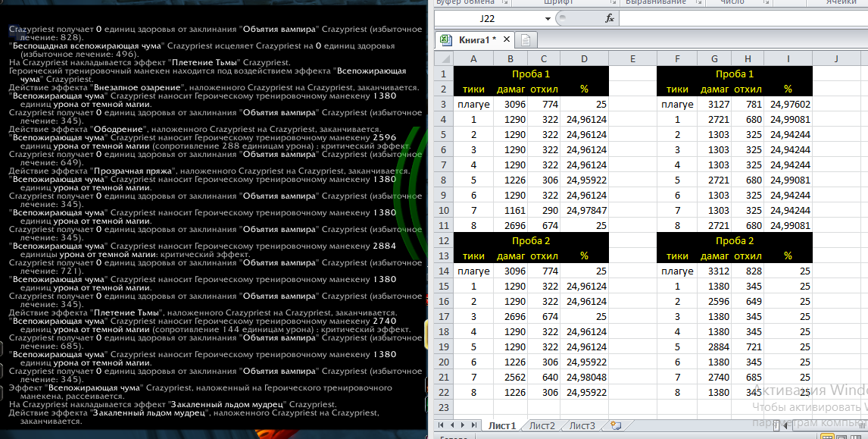Click the Excel cell containing 721
The height and width of the screenshot is (439, 868).
click(x=748, y=347)
